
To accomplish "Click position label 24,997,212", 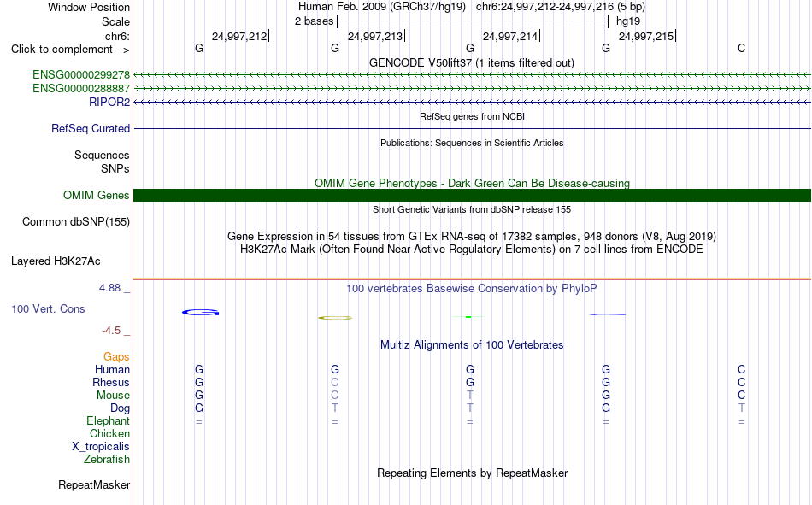I will coord(239,36).
